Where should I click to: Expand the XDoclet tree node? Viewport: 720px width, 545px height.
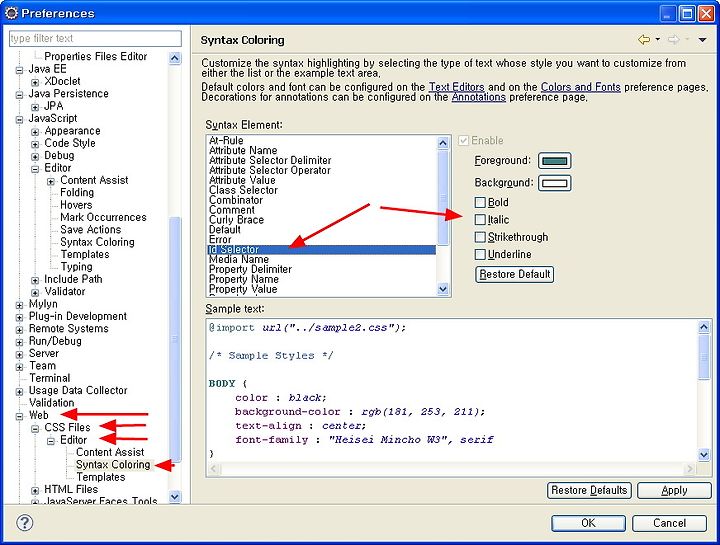pos(35,83)
